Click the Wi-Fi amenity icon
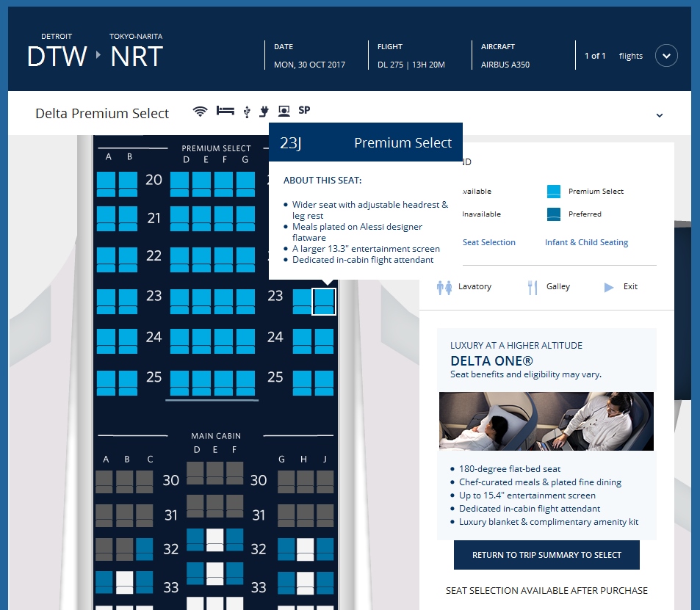700x610 pixels. pos(200,111)
